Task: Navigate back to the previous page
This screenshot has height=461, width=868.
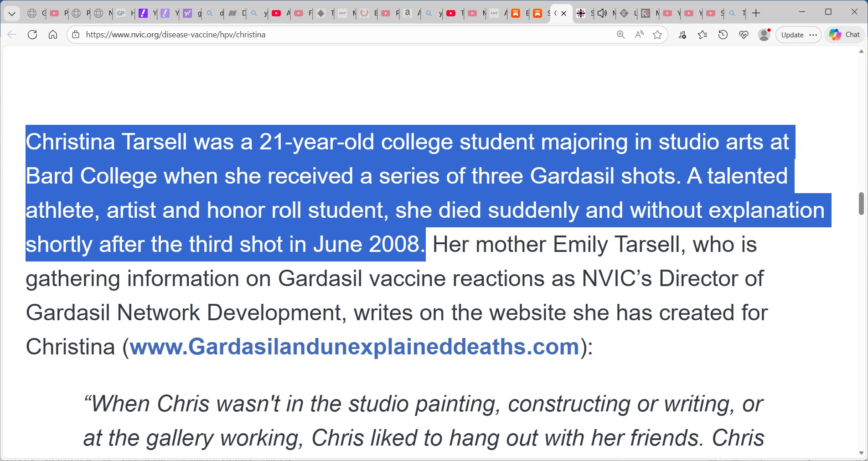Action: click(11, 35)
